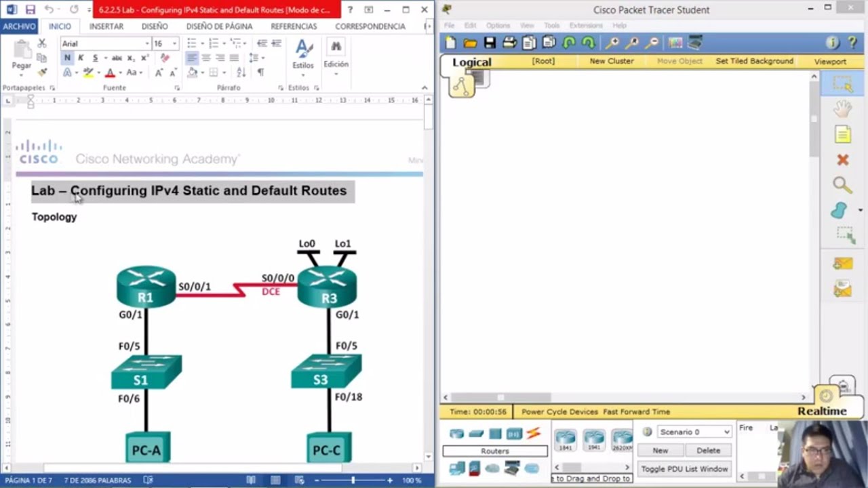
Task: Click Fast Forward Time
Action: tap(637, 411)
